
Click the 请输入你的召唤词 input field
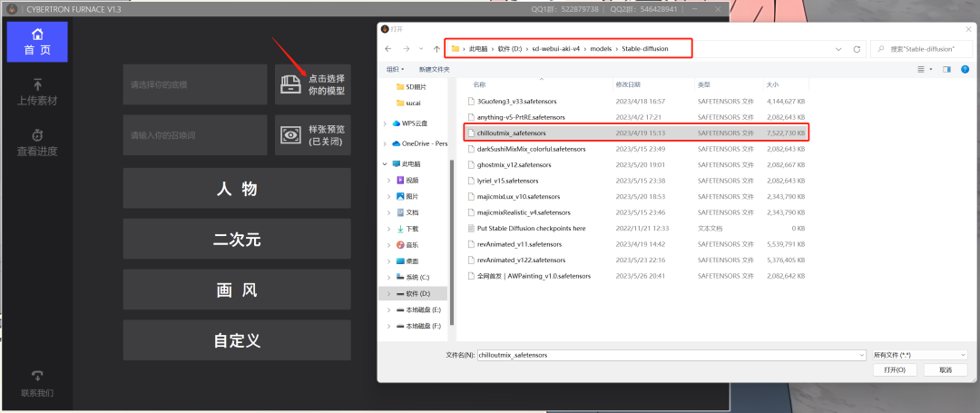pos(195,135)
